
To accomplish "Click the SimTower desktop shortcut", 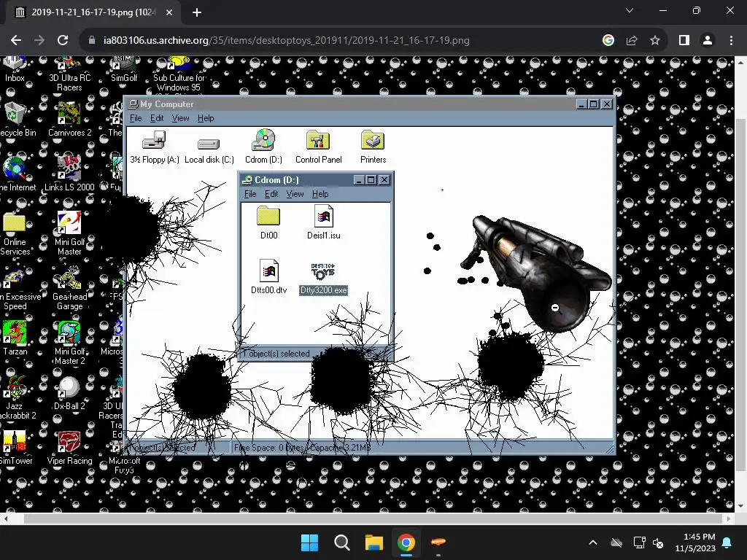I will click(15, 448).
